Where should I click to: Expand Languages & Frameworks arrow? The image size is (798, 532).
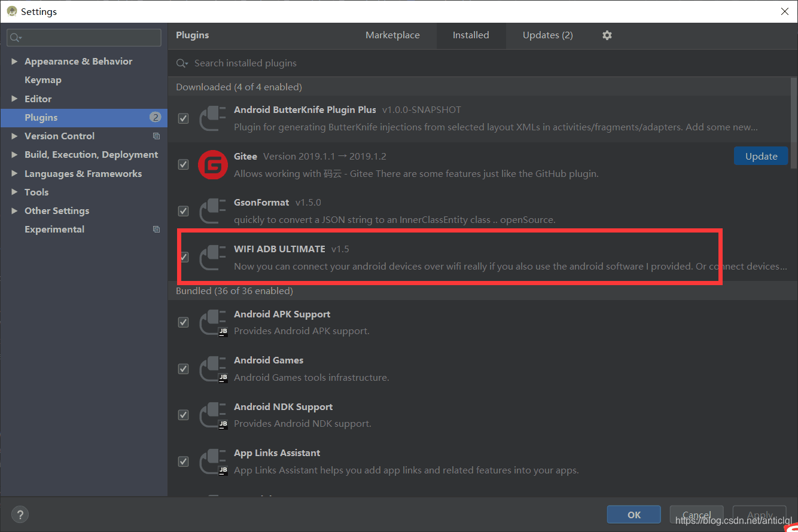(x=14, y=173)
